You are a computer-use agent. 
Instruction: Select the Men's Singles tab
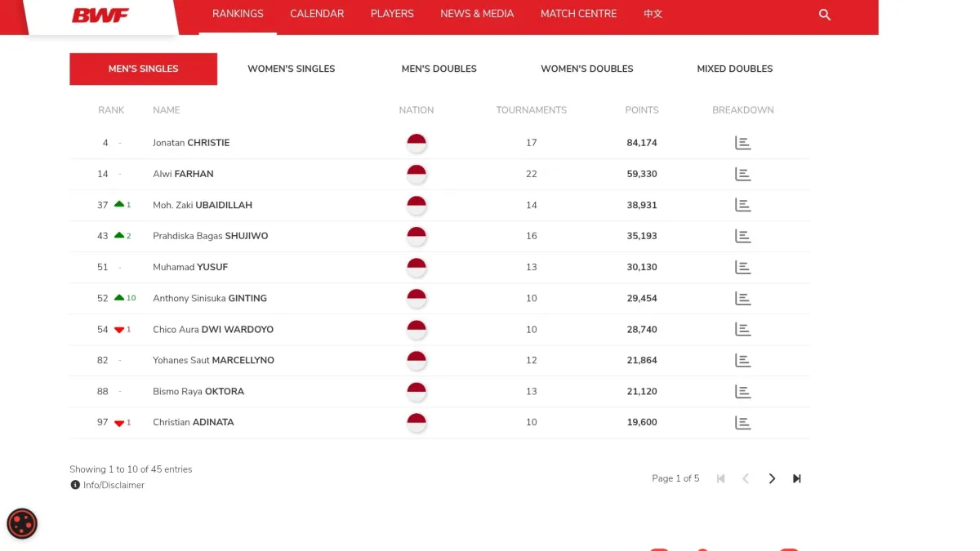tap(144, 69)
